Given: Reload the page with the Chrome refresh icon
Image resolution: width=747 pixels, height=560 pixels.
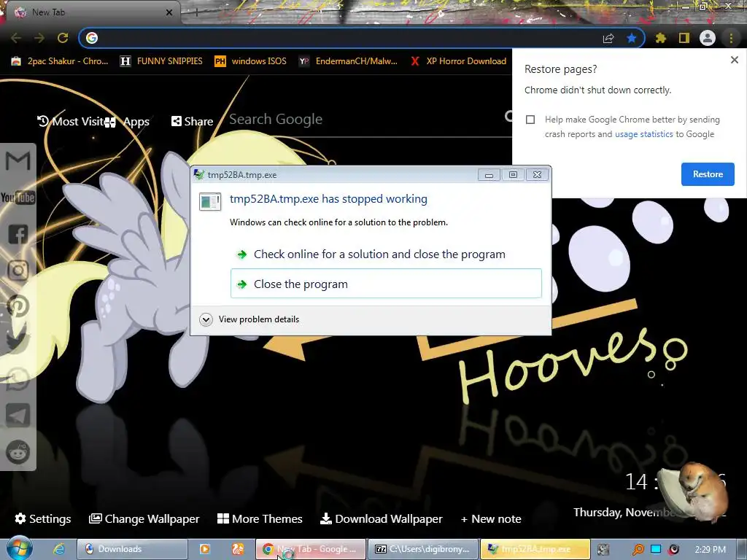Looking at the screenshot, I should 63,38.
